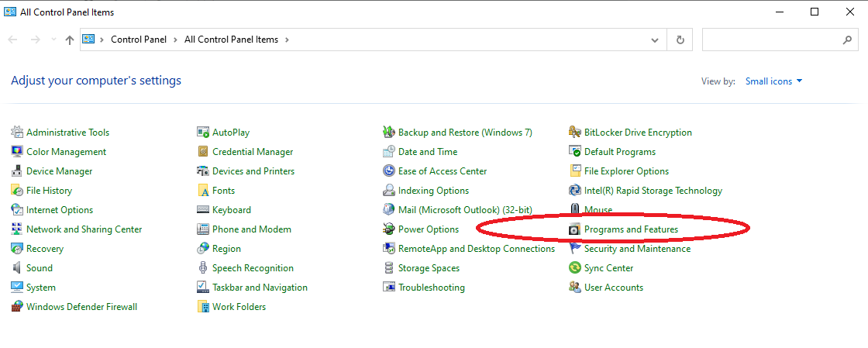This screenshot has width=868, height=348.
Task: Click the User Accounts icon
Action: 574,287
